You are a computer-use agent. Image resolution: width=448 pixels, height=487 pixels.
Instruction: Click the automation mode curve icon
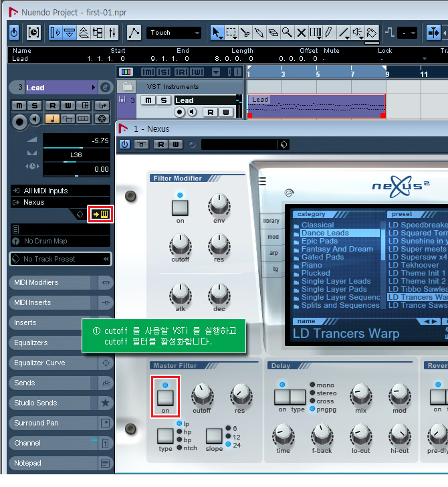pos(134,32)
